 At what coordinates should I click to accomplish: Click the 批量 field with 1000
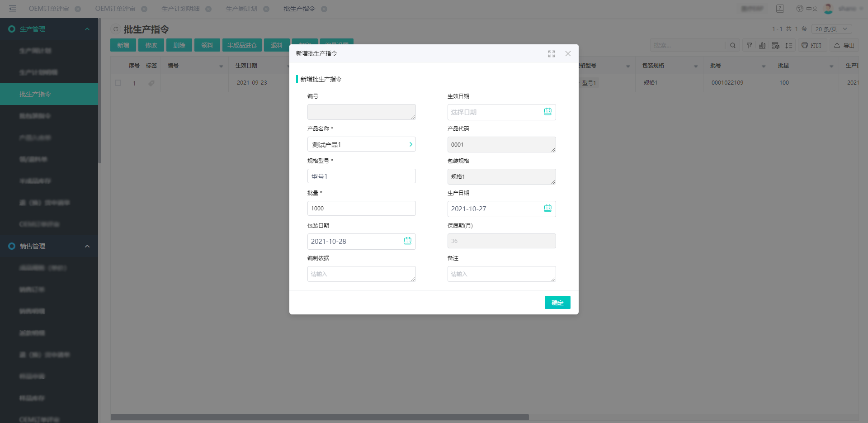[361, 208]
